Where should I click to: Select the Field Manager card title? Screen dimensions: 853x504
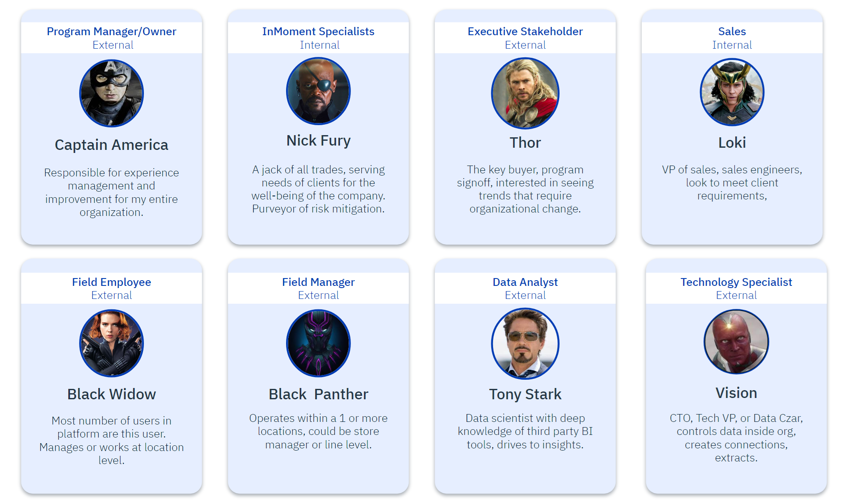click(x=318, y=282)
